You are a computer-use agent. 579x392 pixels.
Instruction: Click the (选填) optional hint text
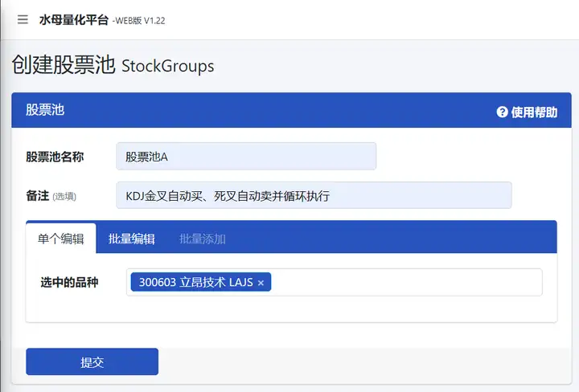pyautogui.click(x=64, y=197)
